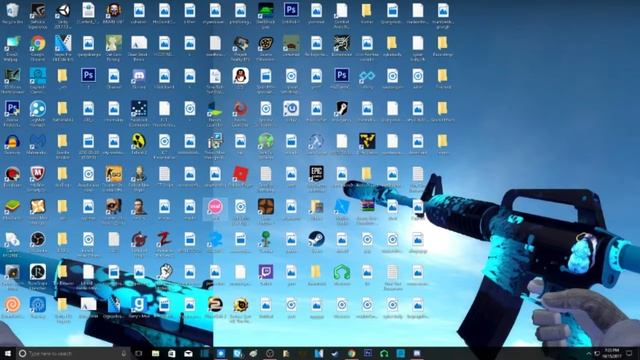The height and width of the screenshot is (360, 640).
Task: Click the taskbar clock and date
Action: click(x=611, y=353)
